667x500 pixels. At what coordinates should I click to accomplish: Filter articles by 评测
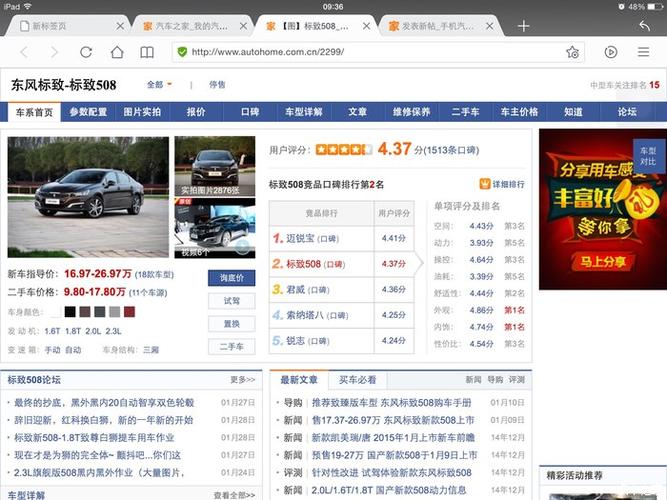pyautogui.click(x=517, y=380)
